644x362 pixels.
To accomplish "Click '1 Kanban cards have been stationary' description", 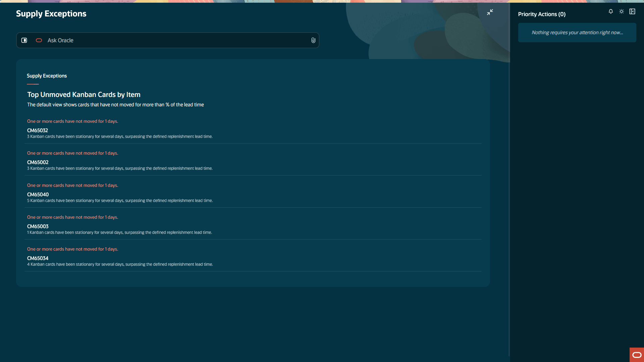I will click(119, 232).
